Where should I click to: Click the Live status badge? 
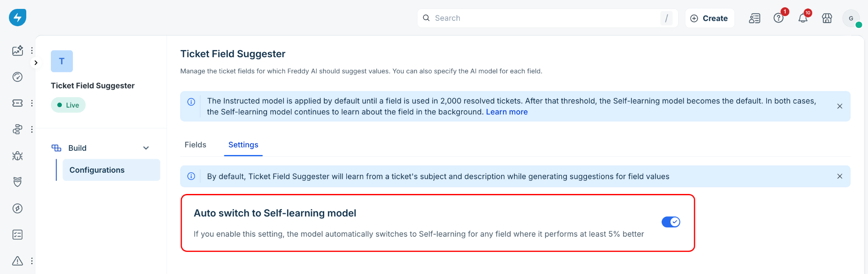[x=68, y=105]
